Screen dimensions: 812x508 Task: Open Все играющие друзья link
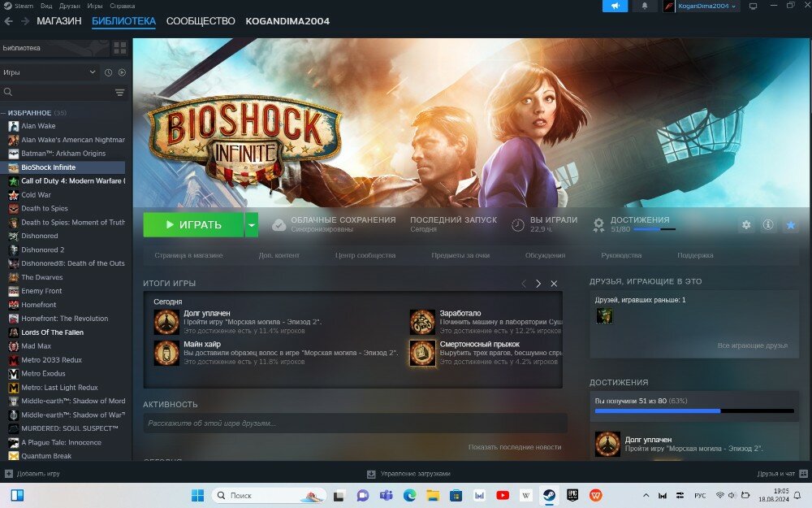click(753, 345)
